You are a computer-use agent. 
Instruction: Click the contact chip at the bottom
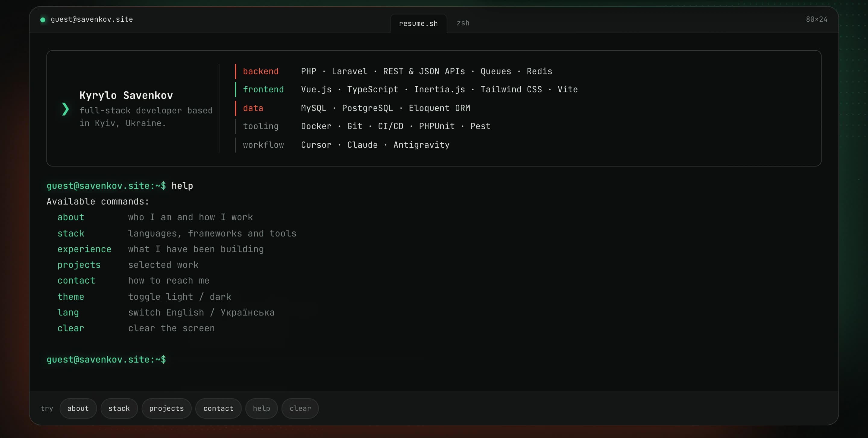218,408
